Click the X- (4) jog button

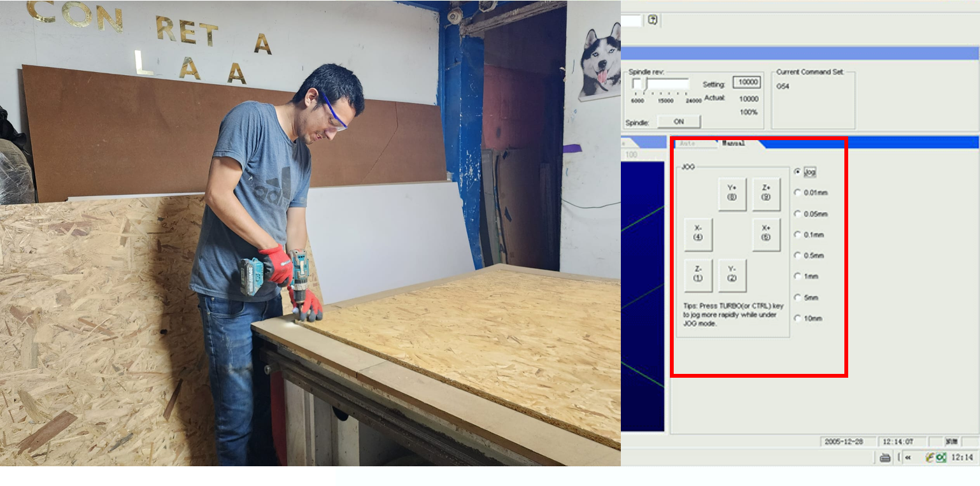point(698,234)
